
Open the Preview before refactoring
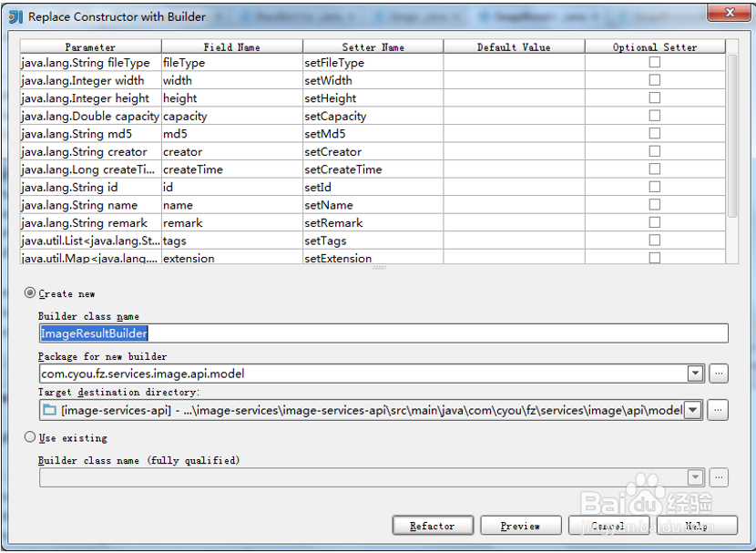tap(520, 525)
